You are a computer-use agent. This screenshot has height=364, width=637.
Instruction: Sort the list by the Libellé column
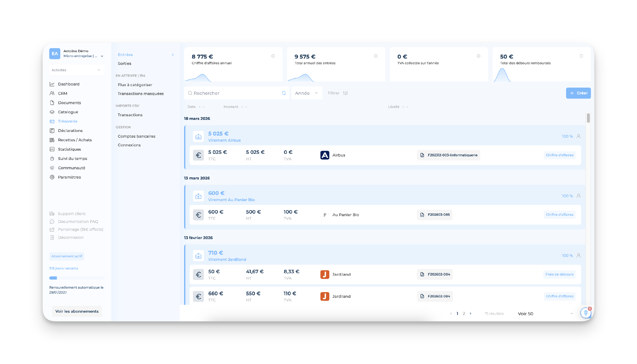(393, 107)
